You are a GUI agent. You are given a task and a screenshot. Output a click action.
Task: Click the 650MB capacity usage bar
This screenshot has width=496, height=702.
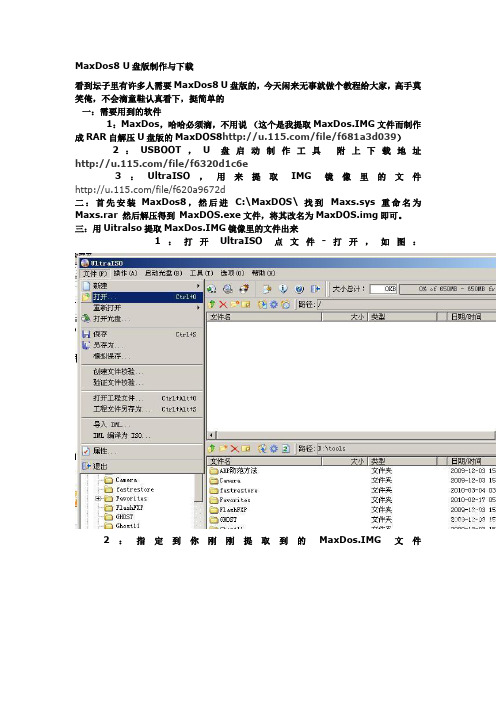coord(447,289)
